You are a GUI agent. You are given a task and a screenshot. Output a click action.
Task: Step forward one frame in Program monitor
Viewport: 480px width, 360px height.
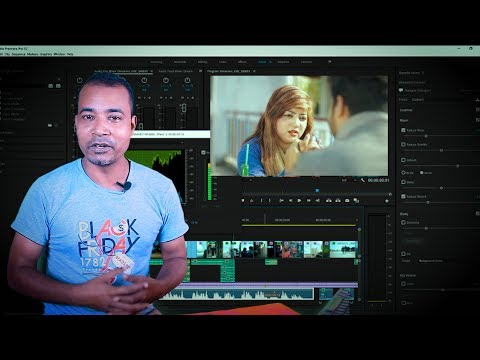[309, 200]
